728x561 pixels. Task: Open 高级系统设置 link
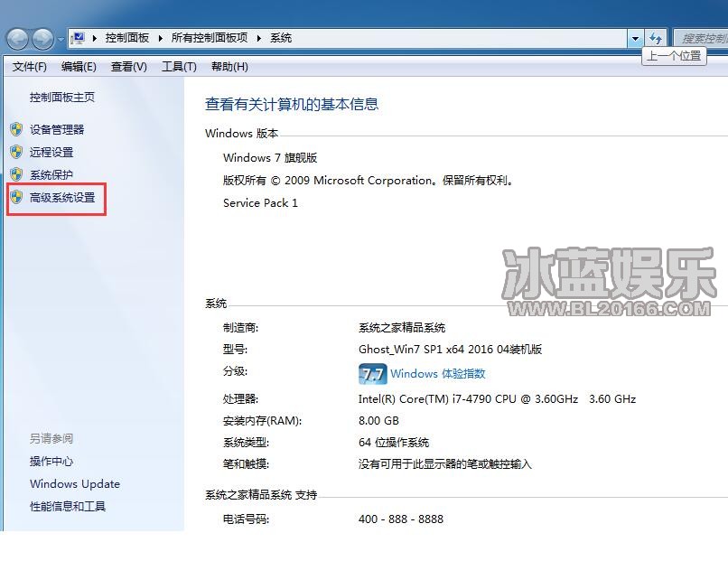[62, 198]
